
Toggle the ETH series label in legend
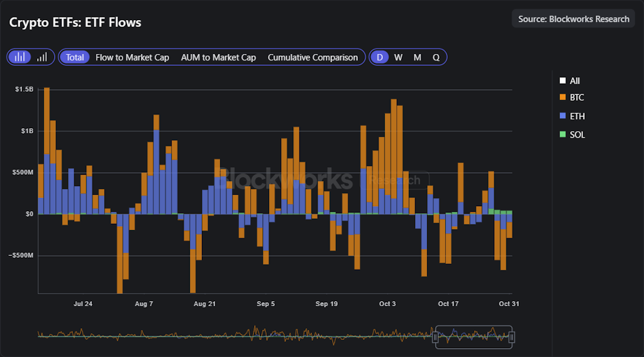click(577, 116)
